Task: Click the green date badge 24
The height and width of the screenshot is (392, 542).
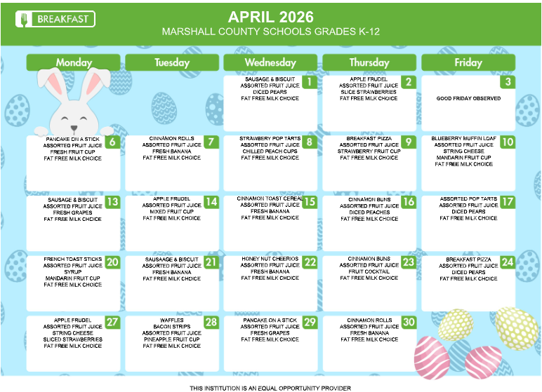Action: (x=507, y=262)
